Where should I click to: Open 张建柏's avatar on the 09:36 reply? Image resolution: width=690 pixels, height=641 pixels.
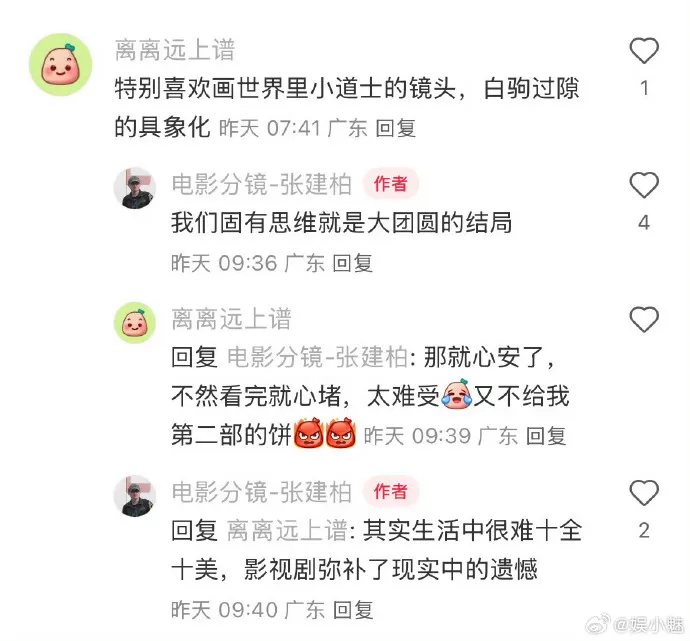[135, 188]
